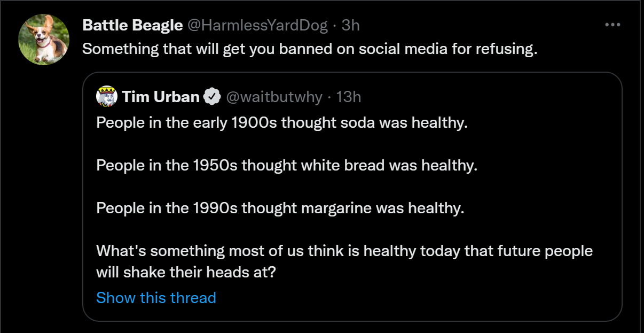
Task: Click the 'will shake their heads at?' line
Action: 186,272
